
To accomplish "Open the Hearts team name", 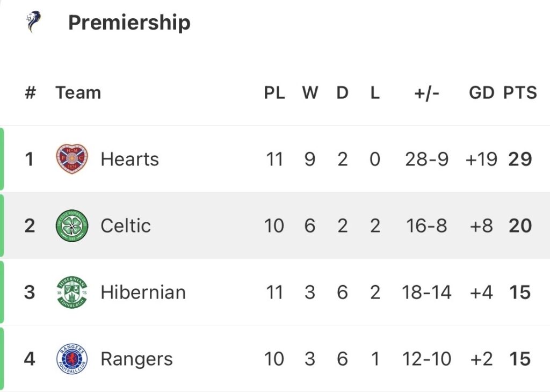I will point(129,159).
